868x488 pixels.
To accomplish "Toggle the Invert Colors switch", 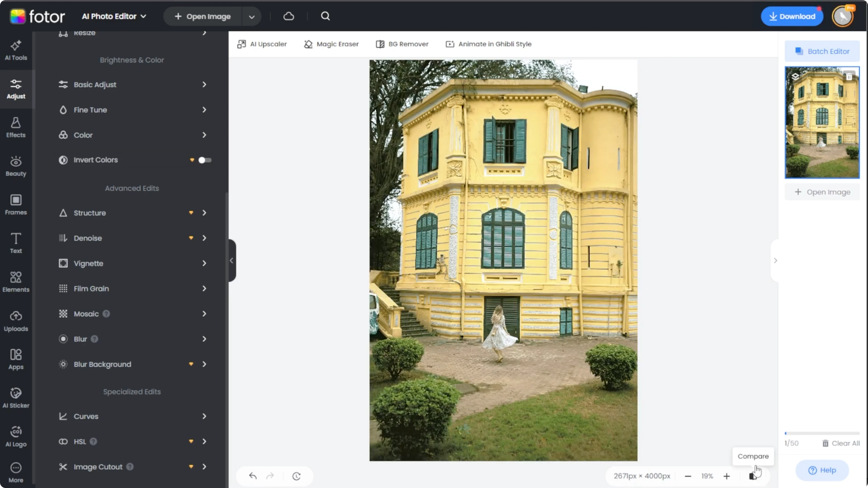I will [204, 160].
